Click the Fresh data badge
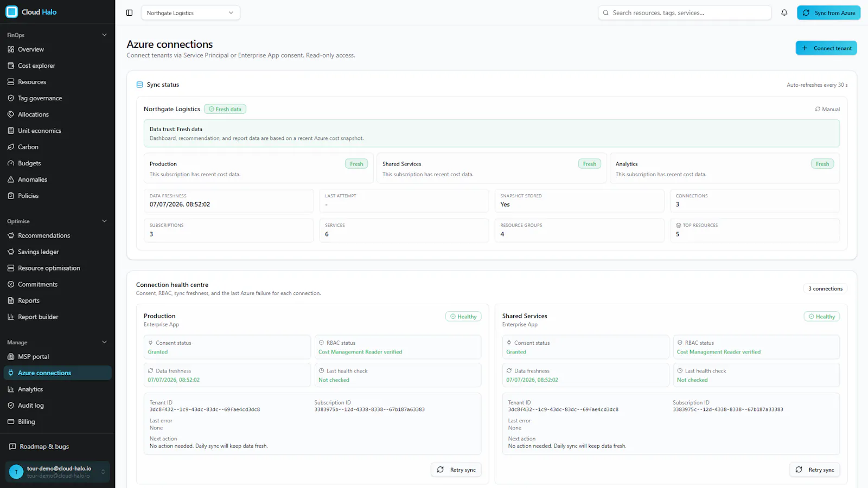 coord(225,109)
